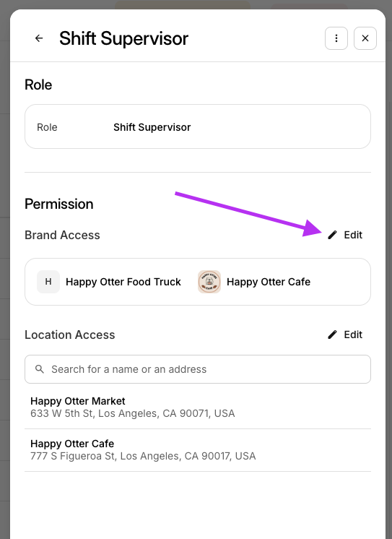Screen dimensions: 392x539
Task: Click the Brand Access pencil icon
Action: (x=332, y=235)
